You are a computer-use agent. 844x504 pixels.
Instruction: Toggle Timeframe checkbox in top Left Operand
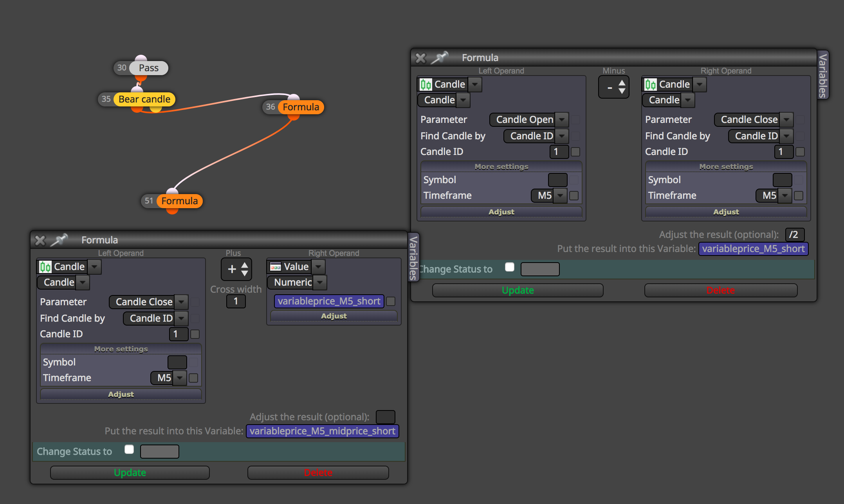(x=574, y=196)
